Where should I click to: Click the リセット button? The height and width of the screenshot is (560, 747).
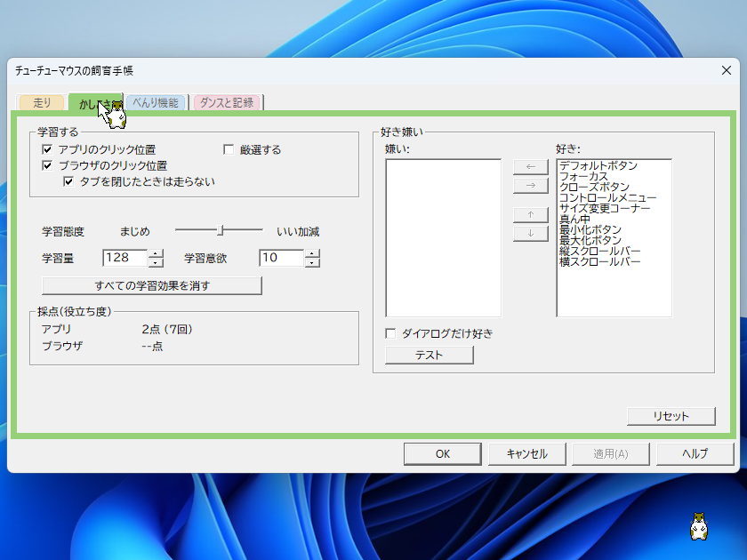pyautogui.click(x=671, y=416)
